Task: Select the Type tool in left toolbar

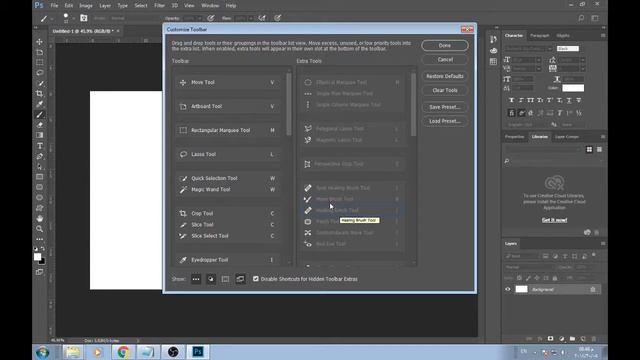Action: 40,146
